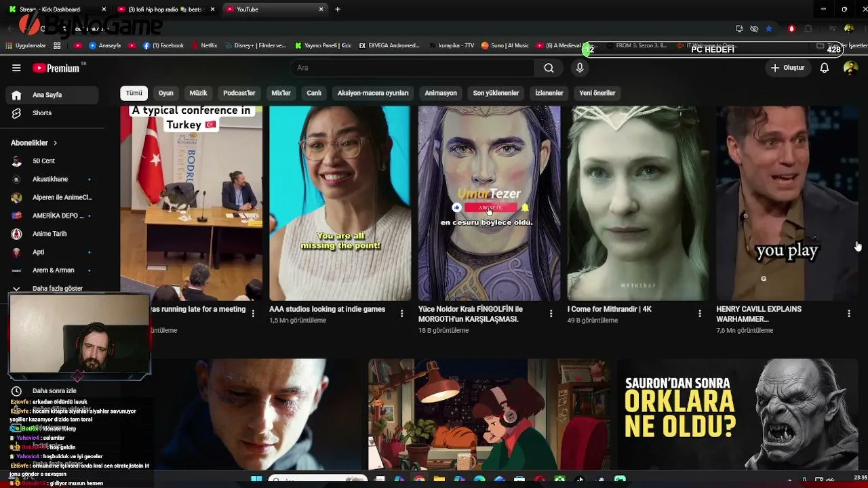Play Henry Cavill 'you play' short thumbnail
Image resolution: width=868 pixels, height=488 pixels.
click(x=787, y=203)
